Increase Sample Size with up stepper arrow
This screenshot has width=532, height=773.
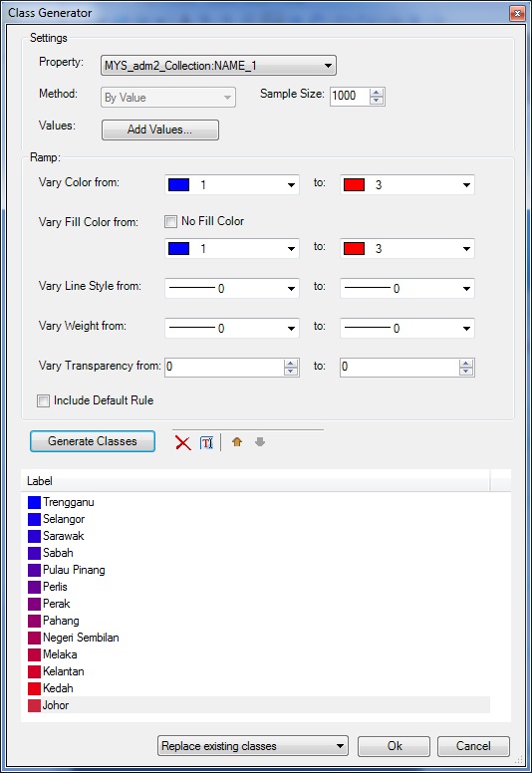click(x=377, y=93)
